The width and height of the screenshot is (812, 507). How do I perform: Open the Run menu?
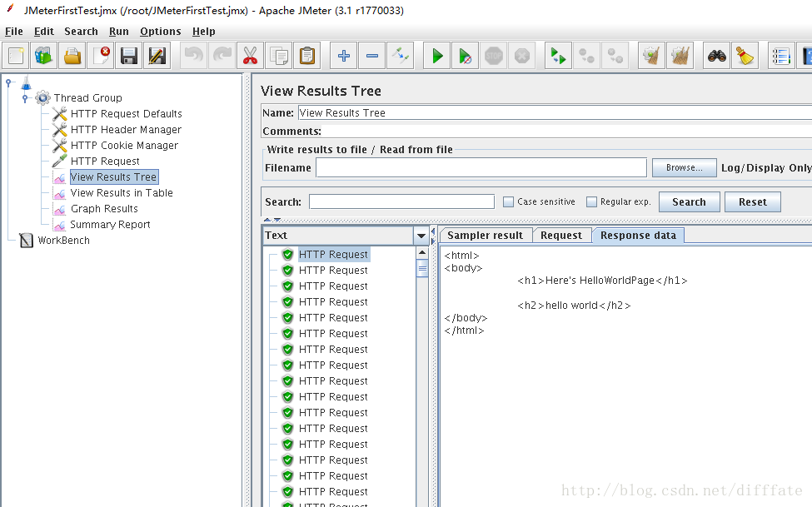(x=119, y=32)
